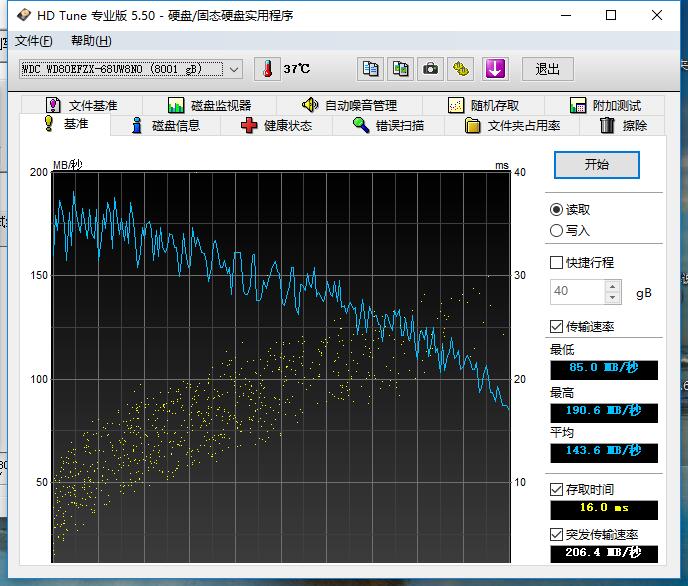Open the 健康状态 health tab

tap(276, 125)
